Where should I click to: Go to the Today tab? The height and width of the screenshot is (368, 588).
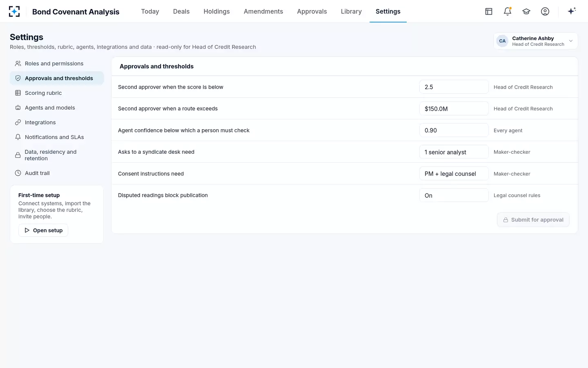(x=150, y=11)
